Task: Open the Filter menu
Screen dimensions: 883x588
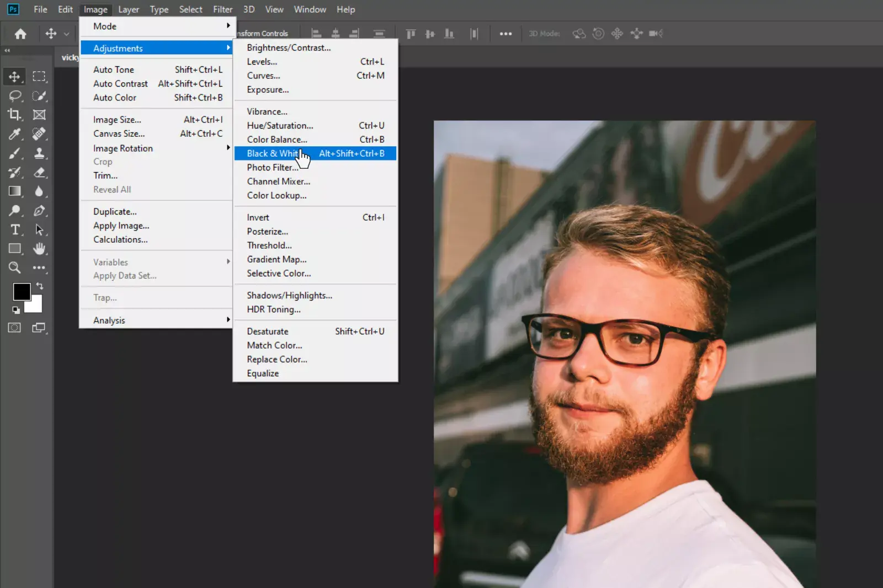Action: (x=222, y=9)
